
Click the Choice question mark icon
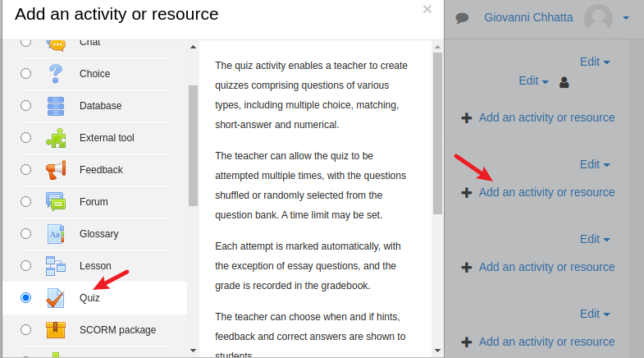coord(56,74)
